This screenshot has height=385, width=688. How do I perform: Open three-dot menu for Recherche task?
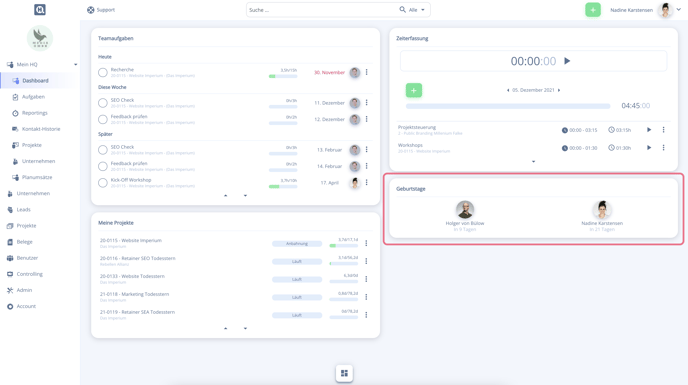click(x=366, y=72)
